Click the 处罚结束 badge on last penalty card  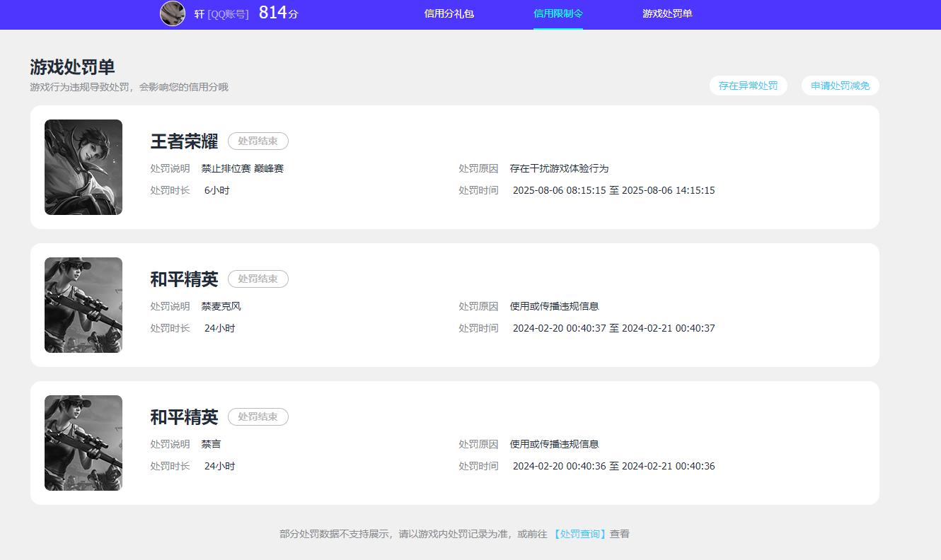(x=258, y=416)
